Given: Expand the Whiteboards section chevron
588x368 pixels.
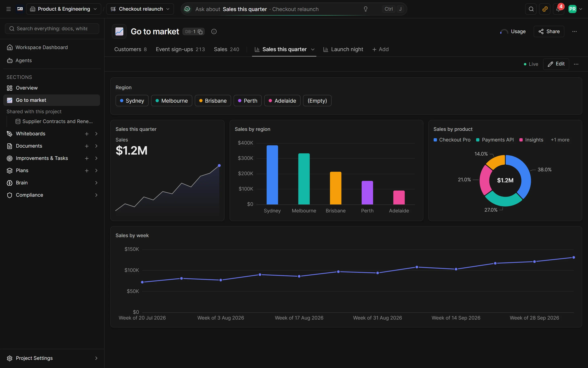Looking at the screenshot, I should click(x=96, y=134).
